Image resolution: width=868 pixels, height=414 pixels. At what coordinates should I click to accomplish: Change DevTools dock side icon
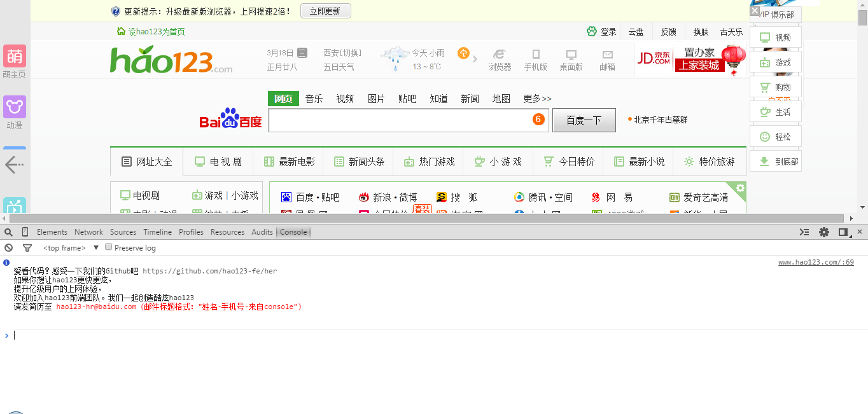click(844, 232)
